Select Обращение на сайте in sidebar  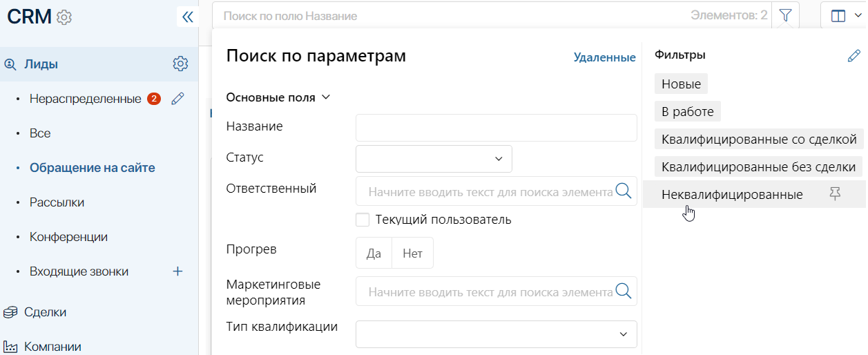pos(93,168)
